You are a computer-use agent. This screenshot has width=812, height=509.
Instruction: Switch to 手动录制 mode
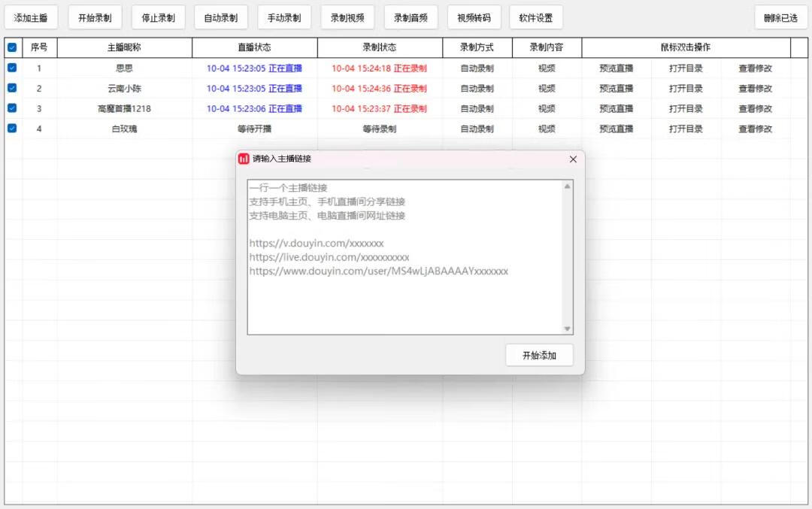coord(284,17)
